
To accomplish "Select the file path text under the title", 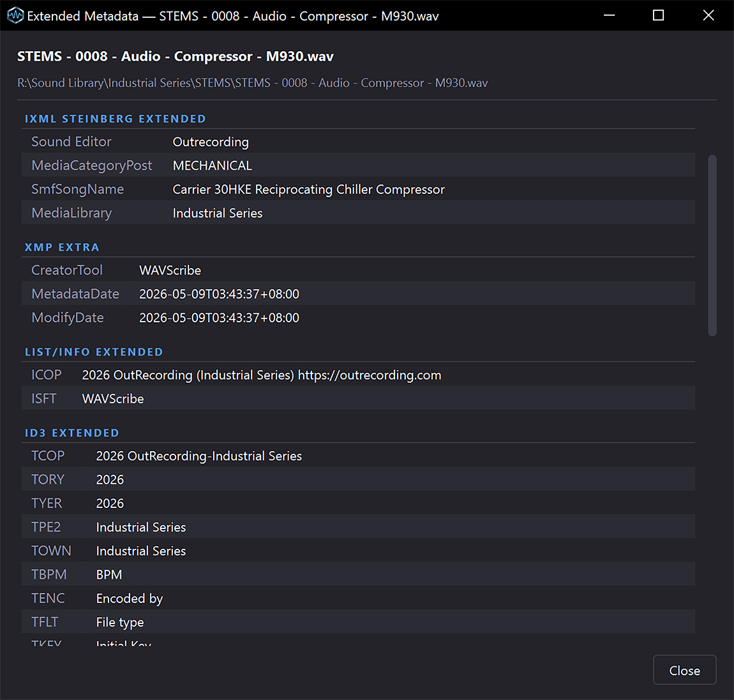I will 252,83.
